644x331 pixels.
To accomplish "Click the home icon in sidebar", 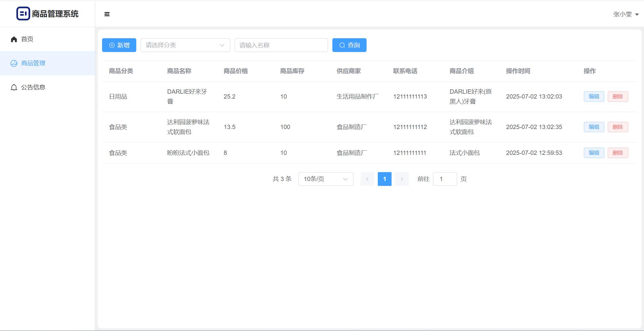I will 14,39.
